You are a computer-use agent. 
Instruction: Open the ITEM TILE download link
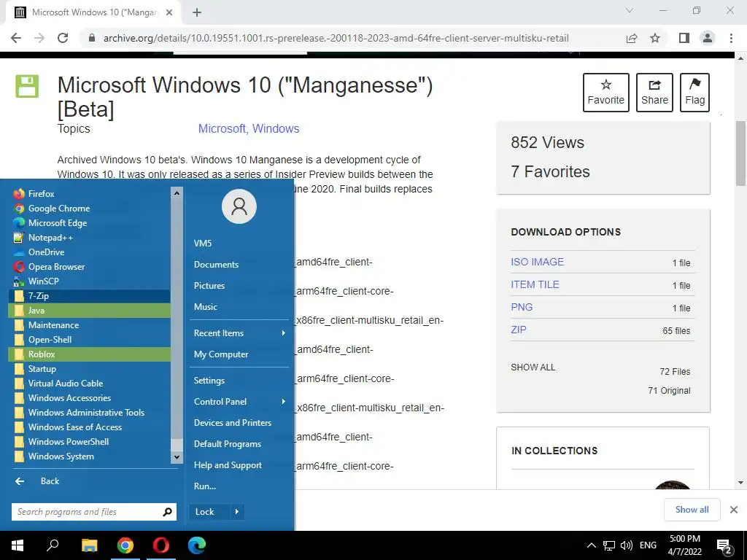click(535, 285)
